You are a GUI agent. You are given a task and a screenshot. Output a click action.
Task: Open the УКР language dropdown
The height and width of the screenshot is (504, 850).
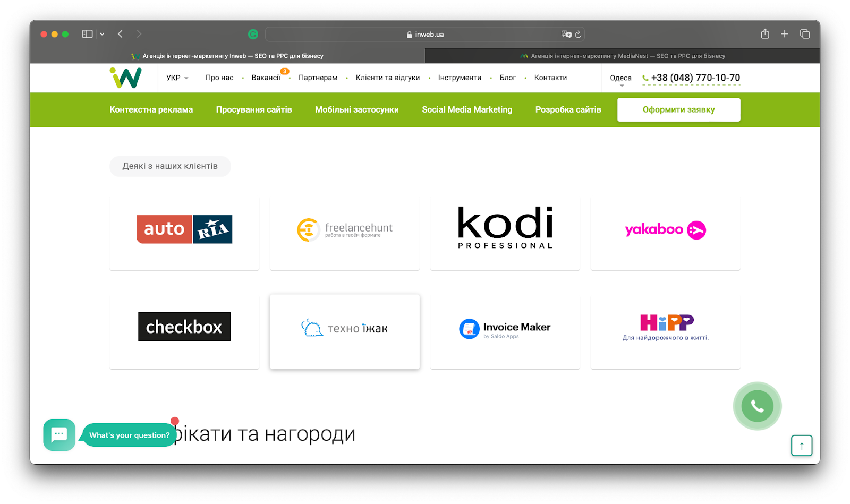[x=177, y=78]
